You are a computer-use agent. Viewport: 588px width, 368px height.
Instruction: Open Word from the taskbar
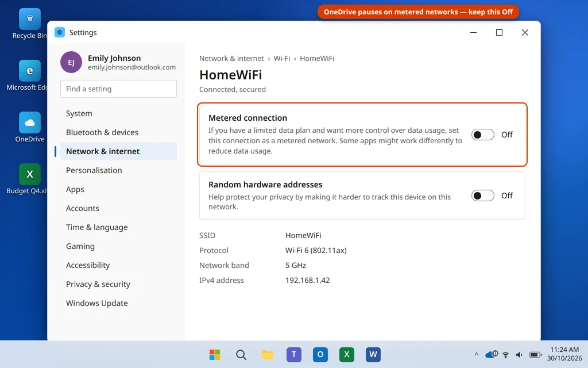click(x=373, y=354)
